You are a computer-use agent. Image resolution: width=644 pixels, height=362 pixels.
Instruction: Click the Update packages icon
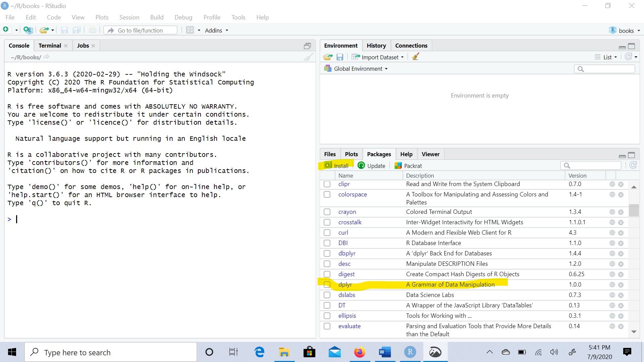(x=361, y=166)
